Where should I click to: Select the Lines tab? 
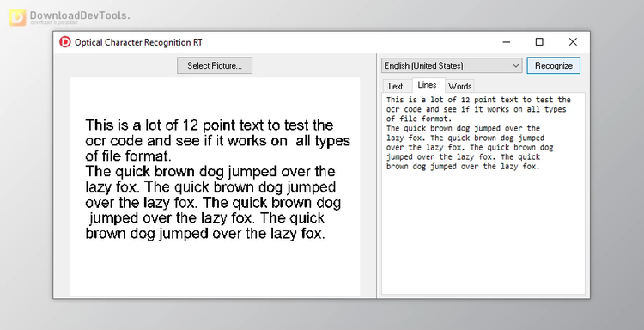click(427, 85)
